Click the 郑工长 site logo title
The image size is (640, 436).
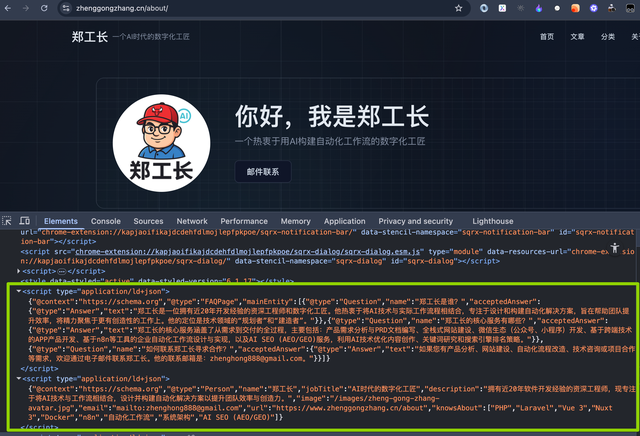(x=90, y=37)
